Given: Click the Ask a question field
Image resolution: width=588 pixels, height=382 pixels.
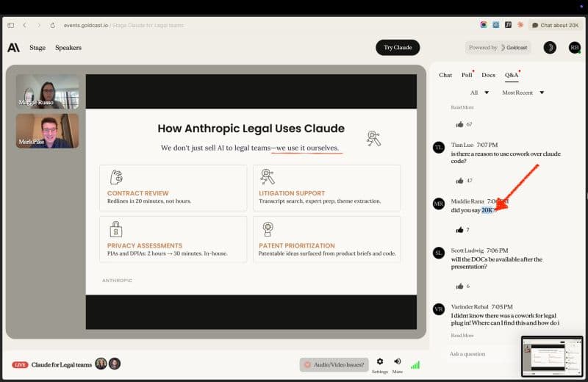Looking at the screenshot, I should click(481, 354).
